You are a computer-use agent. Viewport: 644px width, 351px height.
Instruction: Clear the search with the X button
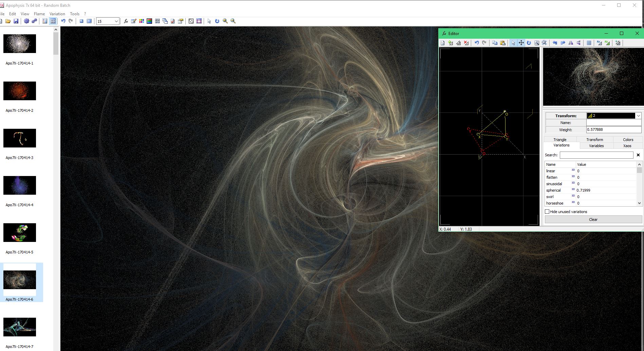(x=638, y=155)
